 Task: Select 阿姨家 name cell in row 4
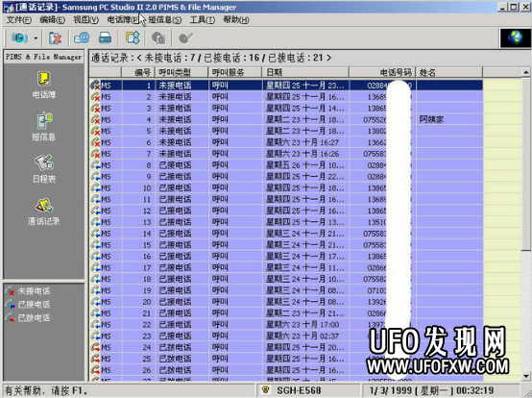pos(449,119)
